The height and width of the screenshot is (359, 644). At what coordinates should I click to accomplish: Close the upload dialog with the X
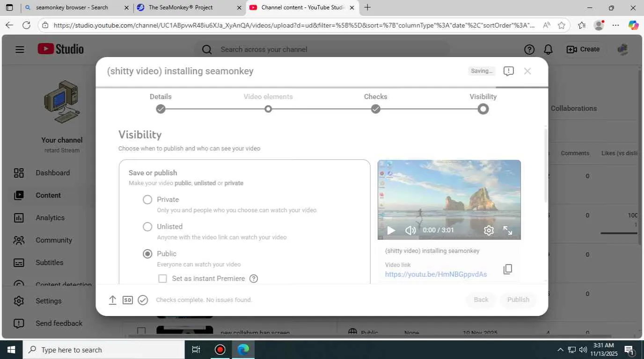(x=527, y=71)
